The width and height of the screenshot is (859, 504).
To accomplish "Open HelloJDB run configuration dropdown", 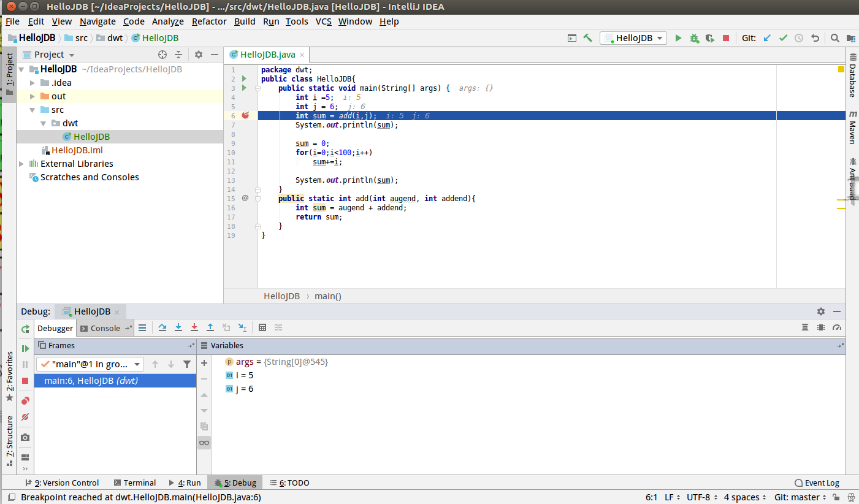I will (x=633, y=38).
